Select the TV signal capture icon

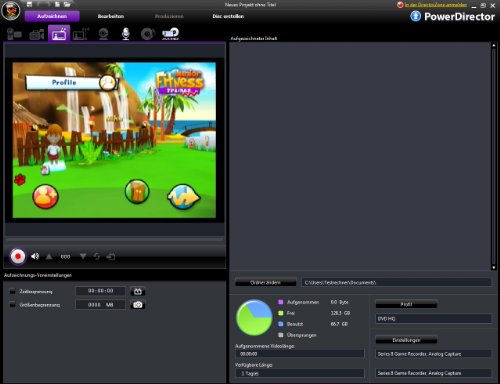tap(59, 34)
